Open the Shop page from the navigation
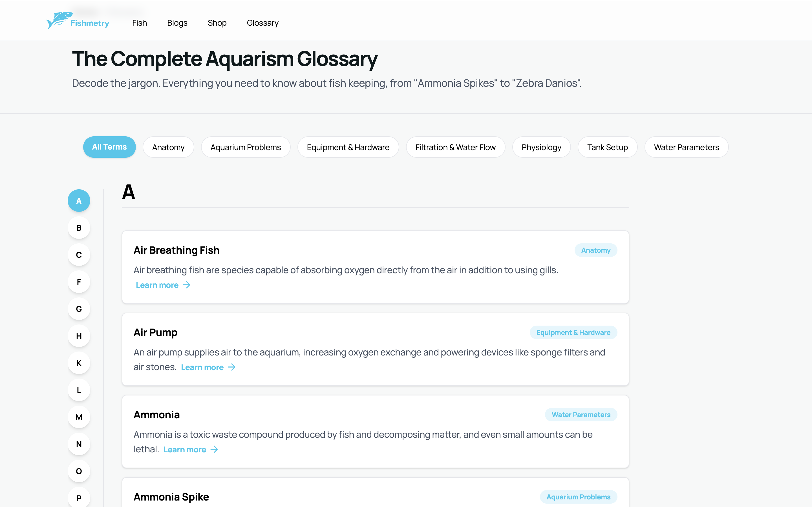The width and height of the screenshot is (812, 507). tap(217, 23)
